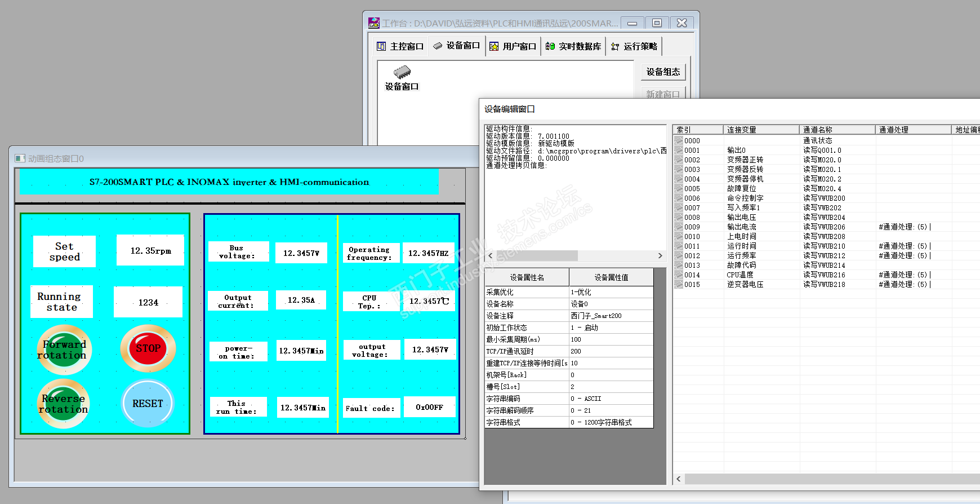This screenshot has height=504, width=980.
Task: Hit the red STOP button
Action: 148,348
